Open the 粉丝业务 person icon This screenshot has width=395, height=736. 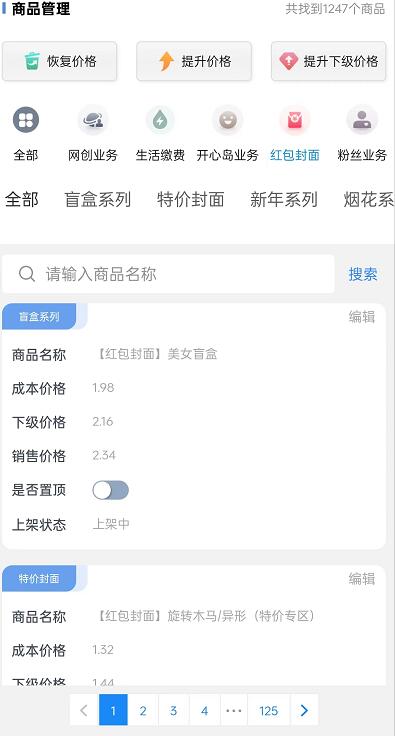362,120
